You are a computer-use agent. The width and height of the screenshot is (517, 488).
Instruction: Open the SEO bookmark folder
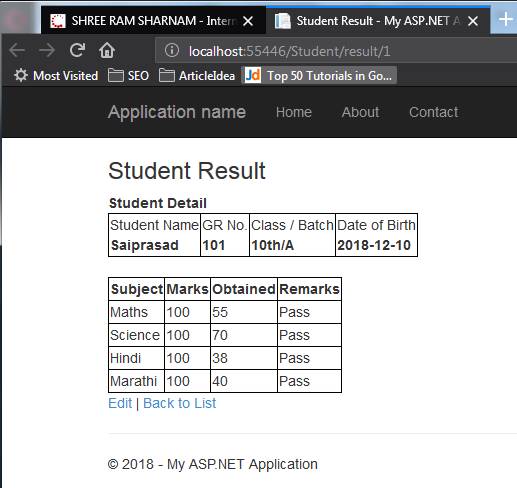click(x=128, y=76)
